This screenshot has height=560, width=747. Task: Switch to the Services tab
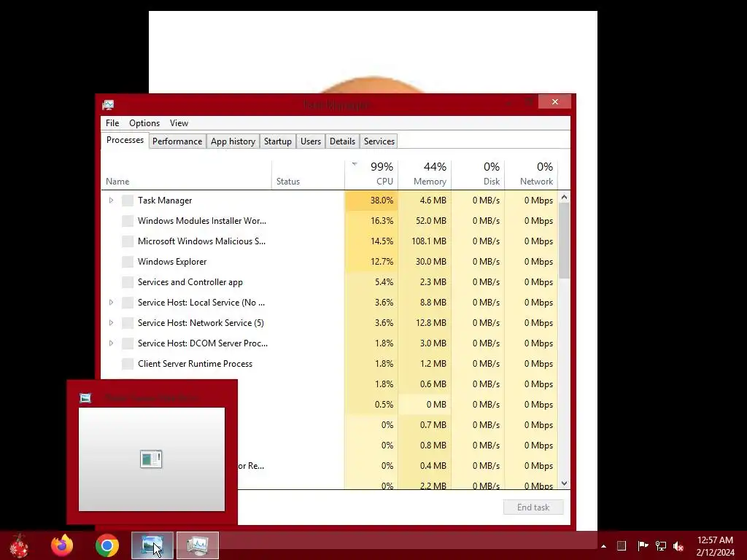pos(379,141)
